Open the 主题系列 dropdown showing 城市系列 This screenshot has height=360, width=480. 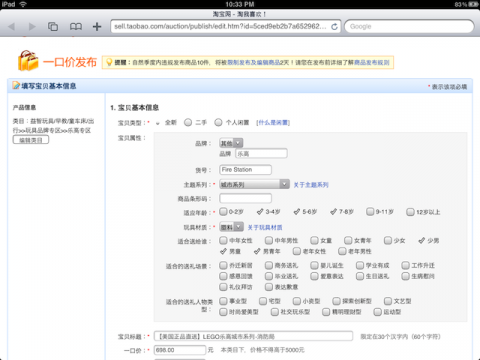(x=254, y=184)
